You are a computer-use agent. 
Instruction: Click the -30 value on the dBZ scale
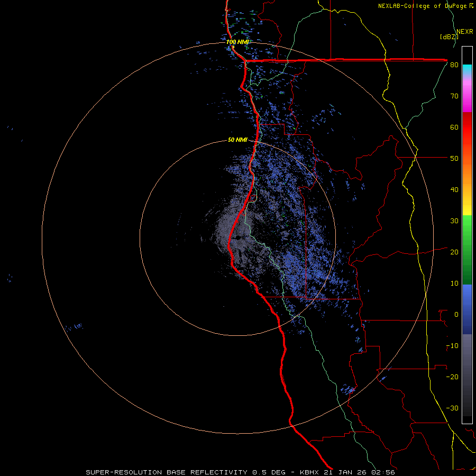coord(452,408)
